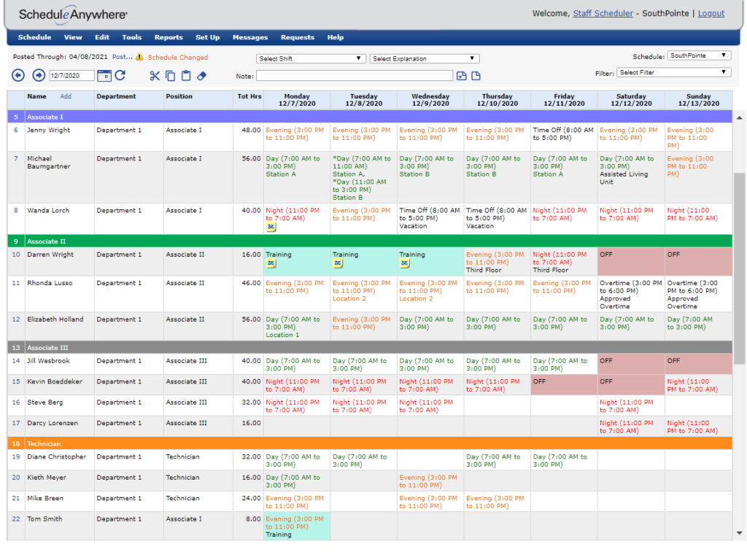Click the note icon on Wanda Lorch's Monday shift
This screenshot has height=560, width=747.
tap(271, 227)
